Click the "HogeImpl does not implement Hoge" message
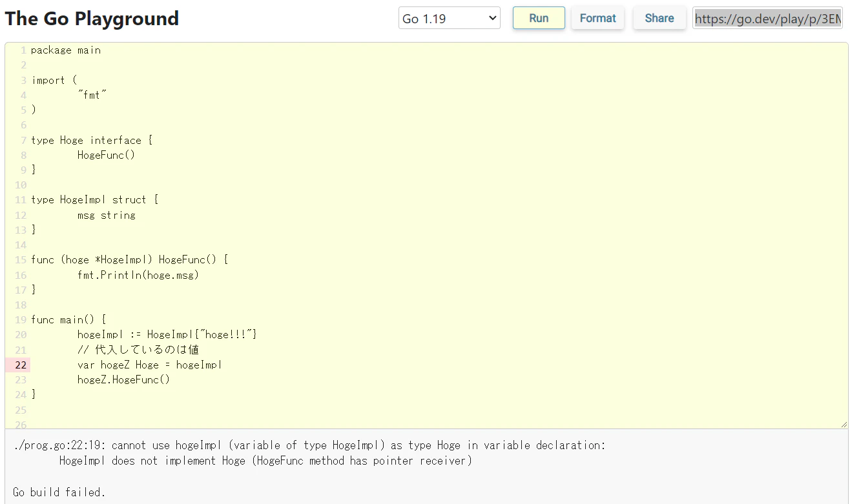The height and width of the screenshot is (504, 850). click(x=265, y=461)
